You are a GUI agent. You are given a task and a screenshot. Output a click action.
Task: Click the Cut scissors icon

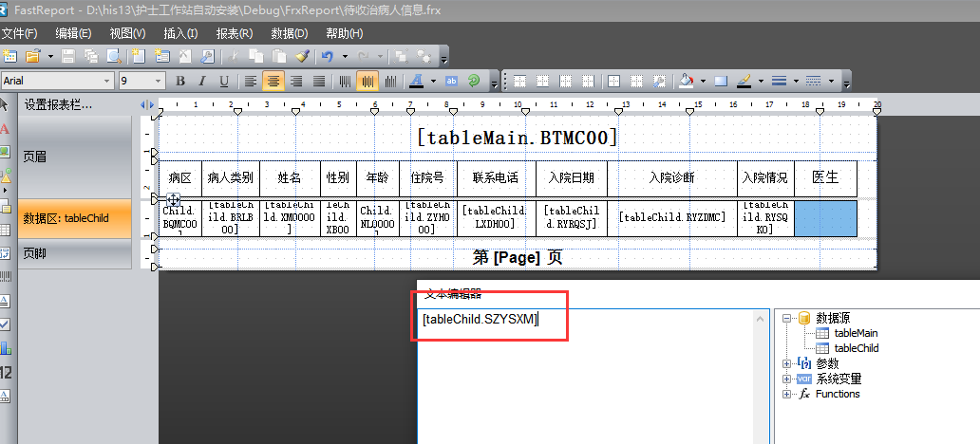point(235,56)
